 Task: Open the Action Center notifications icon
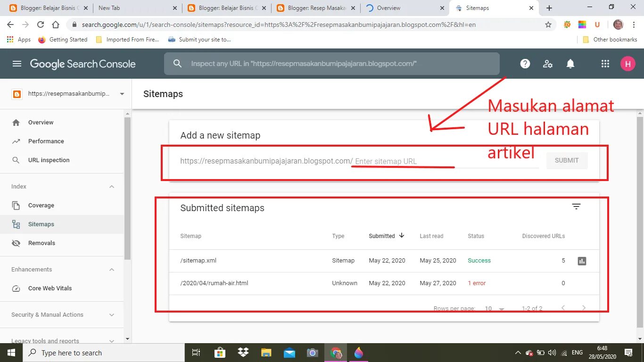(x=628, y=353)
